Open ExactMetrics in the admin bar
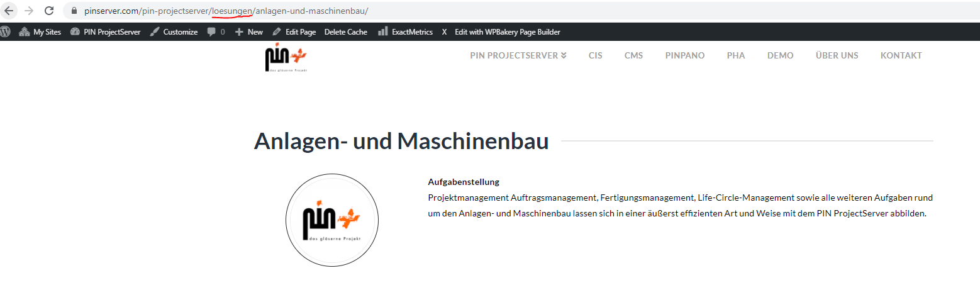This screenshot has height=290, width=980. coord(405,31)
